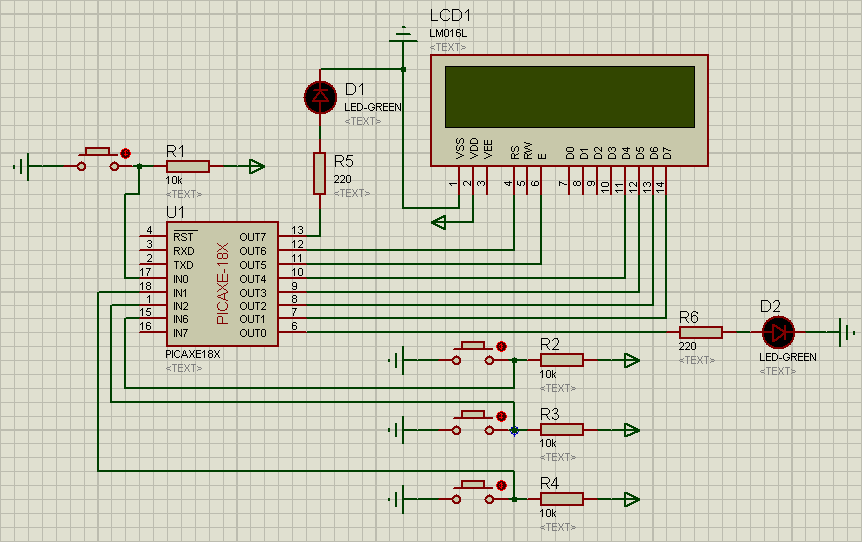Click the R6 reference label

tap(688, 317)
